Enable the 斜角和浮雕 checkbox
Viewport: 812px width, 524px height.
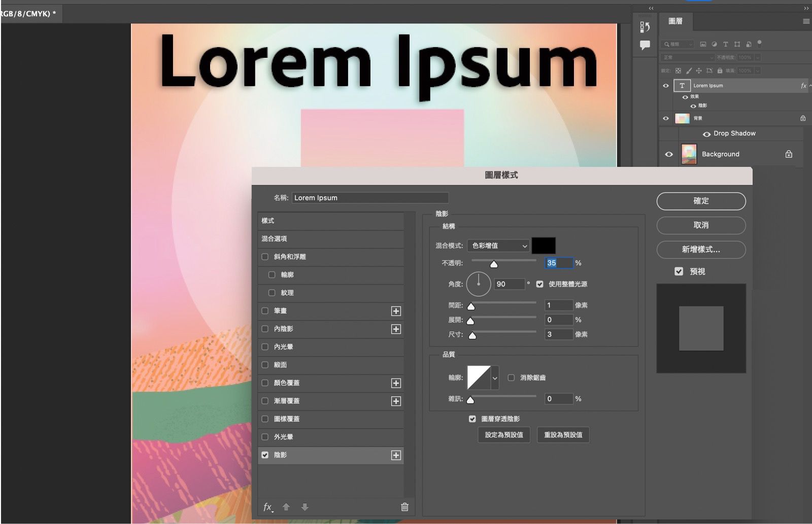pyautogui.click(x=265, y=257)
